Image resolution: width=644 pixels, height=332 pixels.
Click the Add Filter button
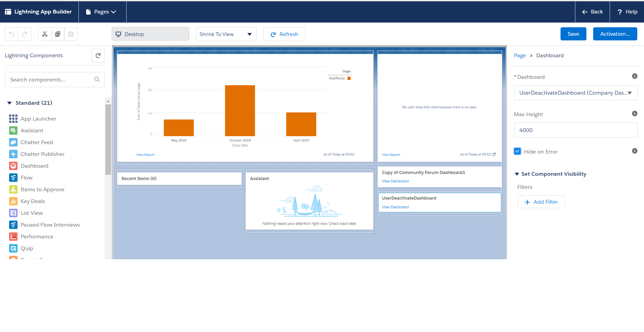click(x=541, y=202)
